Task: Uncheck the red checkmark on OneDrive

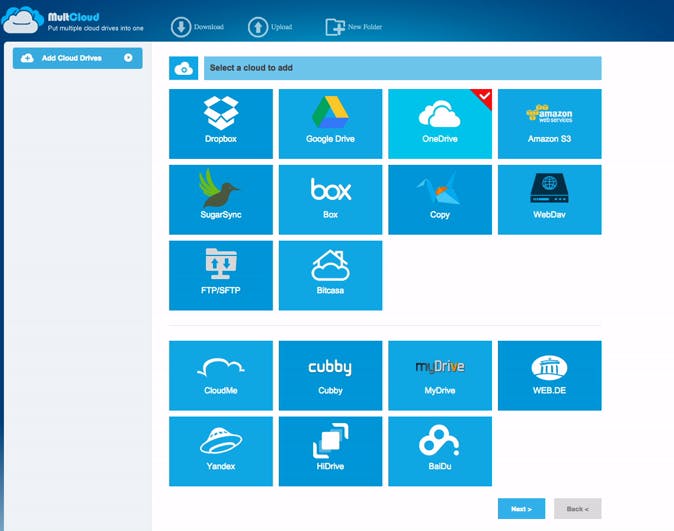Action: (484, 96)
